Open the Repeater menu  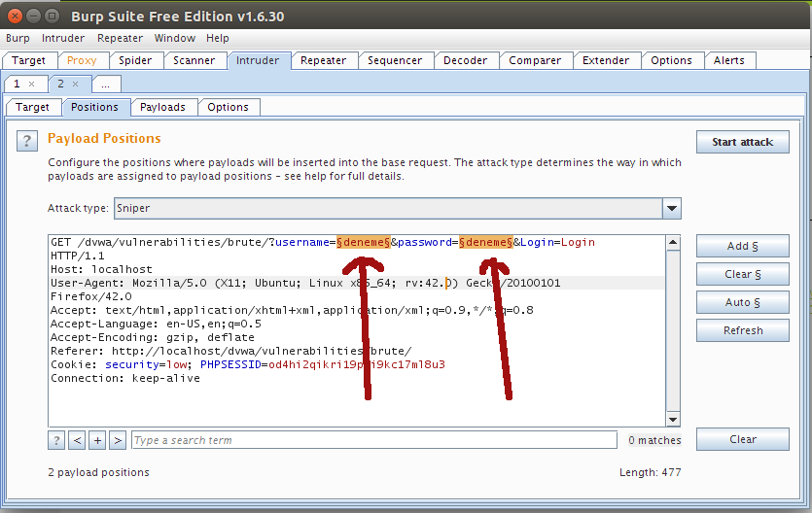121,38
